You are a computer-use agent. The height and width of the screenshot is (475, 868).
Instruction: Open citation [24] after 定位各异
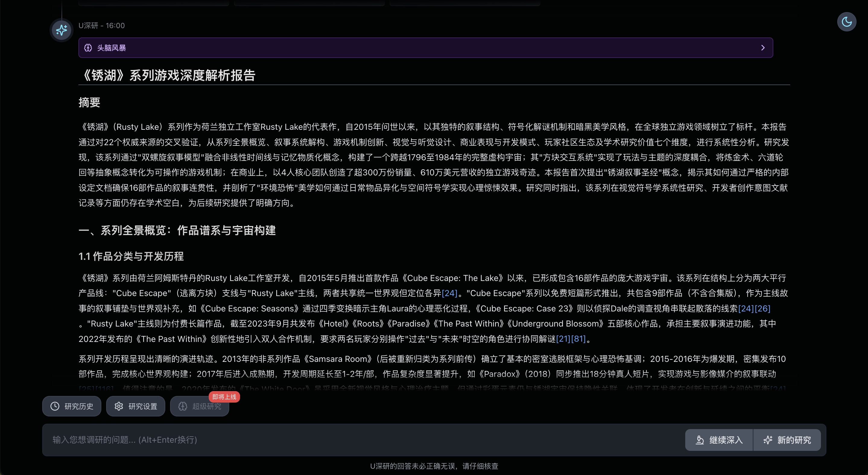(449, 293)
